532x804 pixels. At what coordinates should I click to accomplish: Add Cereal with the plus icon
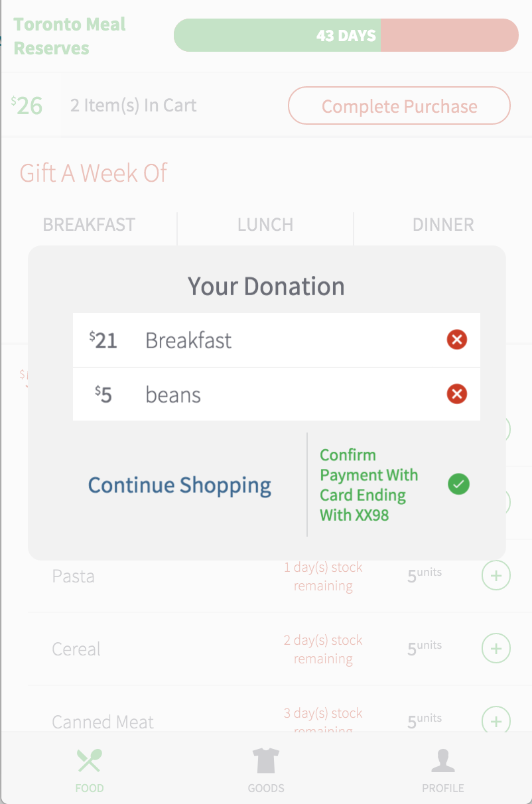coord(496,648)
